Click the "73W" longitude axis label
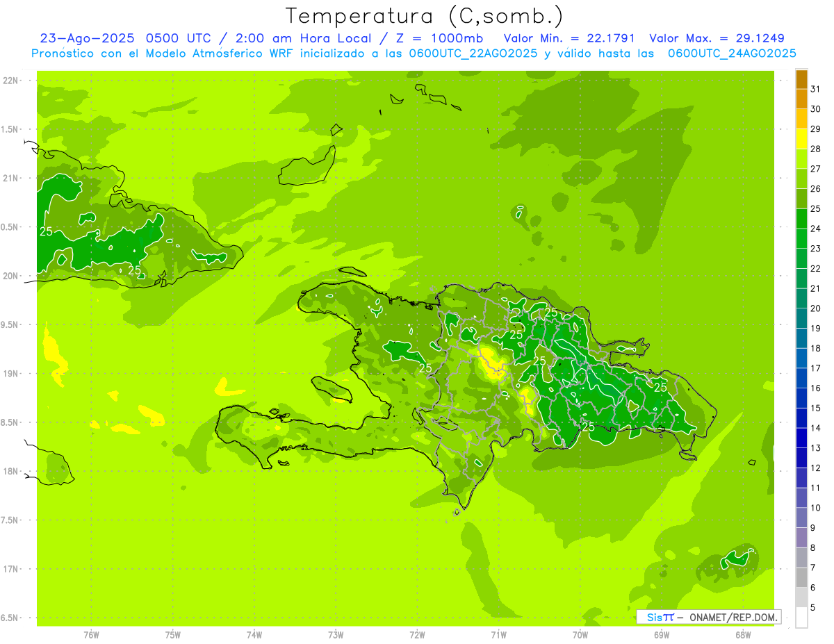Screen dimensions: 834x644 tap(336, 635)
